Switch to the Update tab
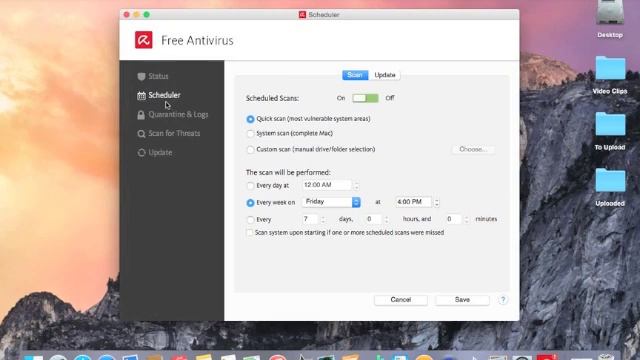 click(384, 75)
